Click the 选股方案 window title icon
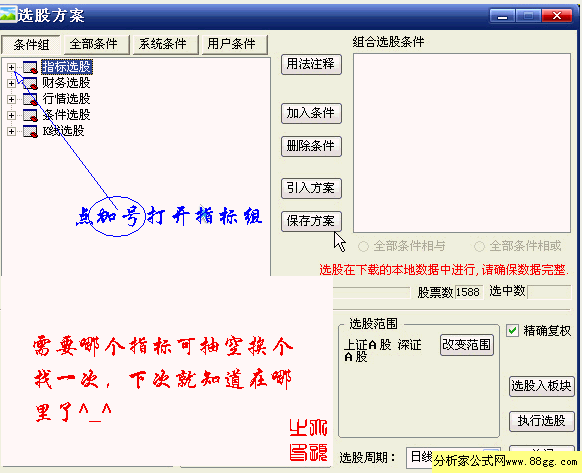582x473 pixels. (8, 15)
